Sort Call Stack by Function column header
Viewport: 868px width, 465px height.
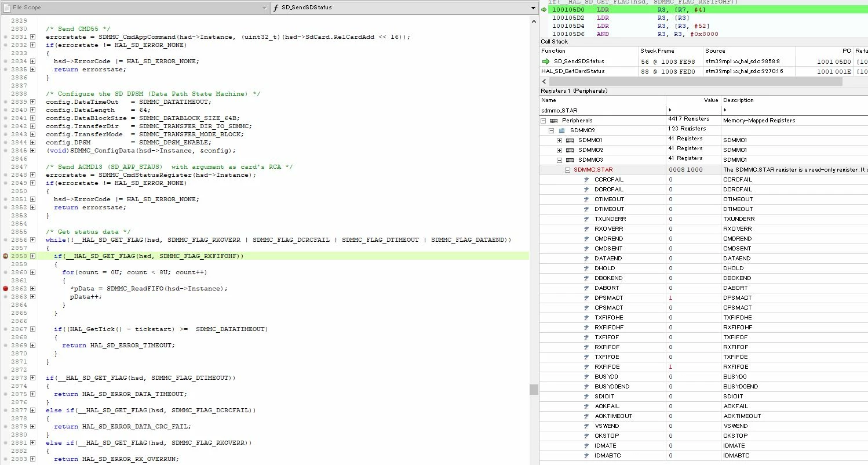589,51
